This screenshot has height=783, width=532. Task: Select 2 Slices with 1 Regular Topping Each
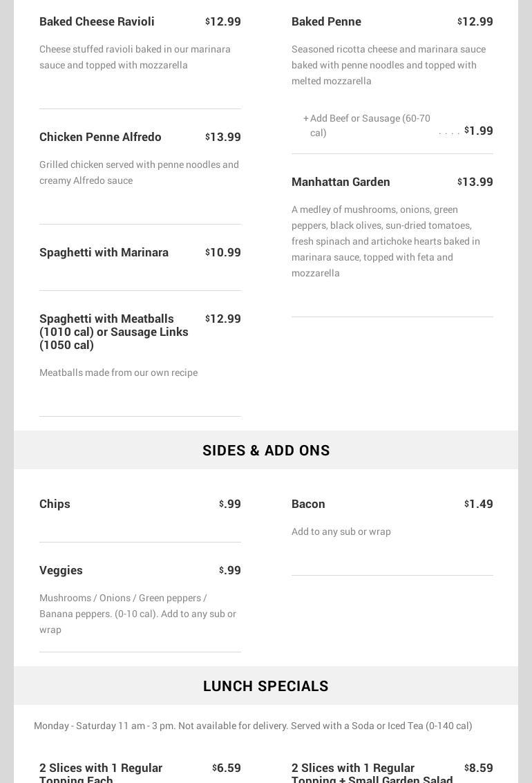click(x=101, y=773)
